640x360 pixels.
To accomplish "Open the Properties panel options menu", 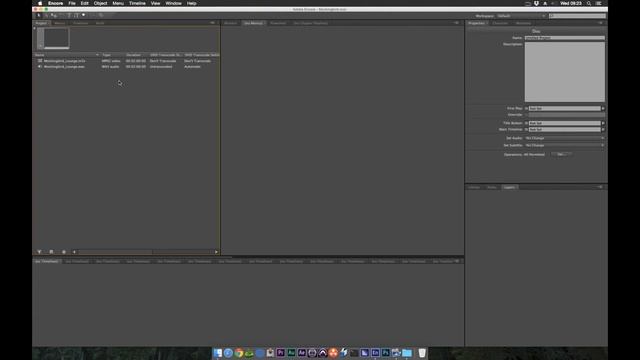I will coord(600,23).
